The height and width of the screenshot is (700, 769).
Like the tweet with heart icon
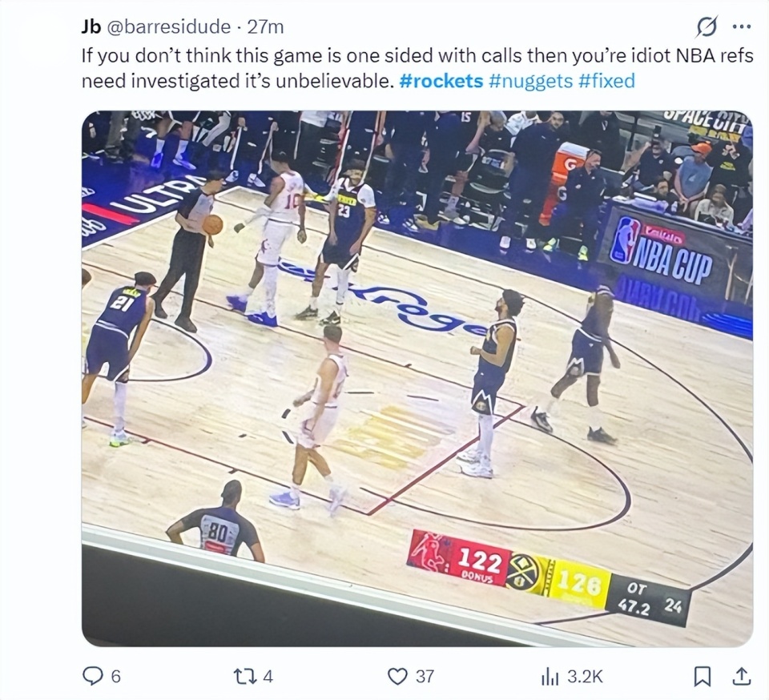(x=397, y=677)
